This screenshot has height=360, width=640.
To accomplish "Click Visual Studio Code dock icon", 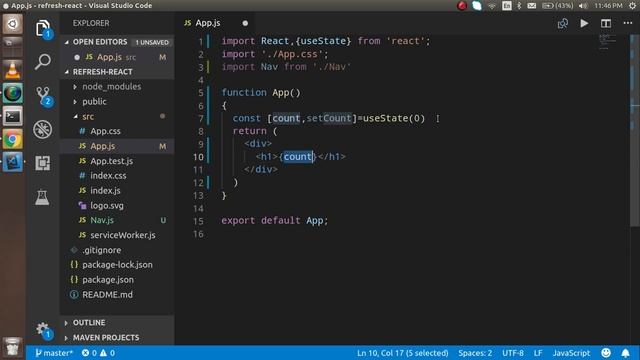I will click(x=13, y=162).
